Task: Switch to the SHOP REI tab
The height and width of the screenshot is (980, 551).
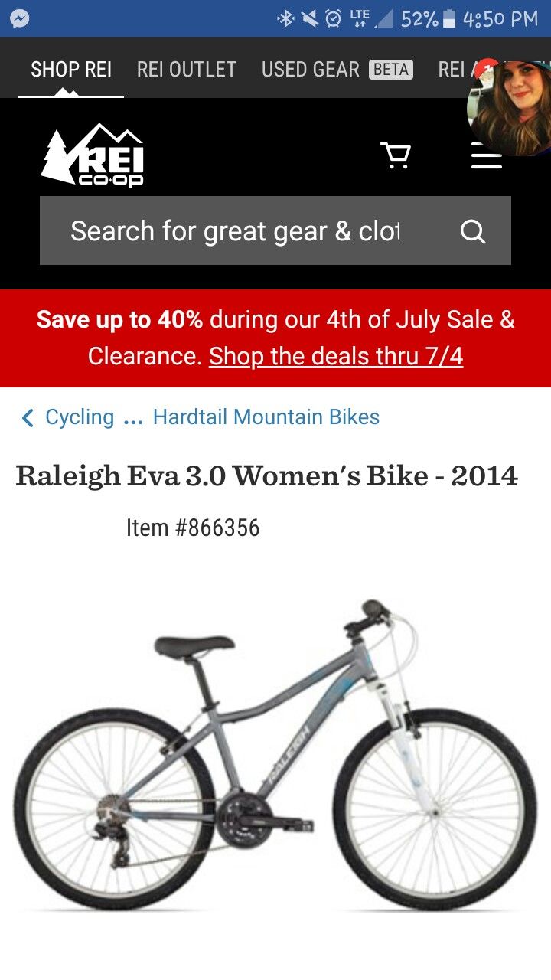Action: click(x=71, y=70)
